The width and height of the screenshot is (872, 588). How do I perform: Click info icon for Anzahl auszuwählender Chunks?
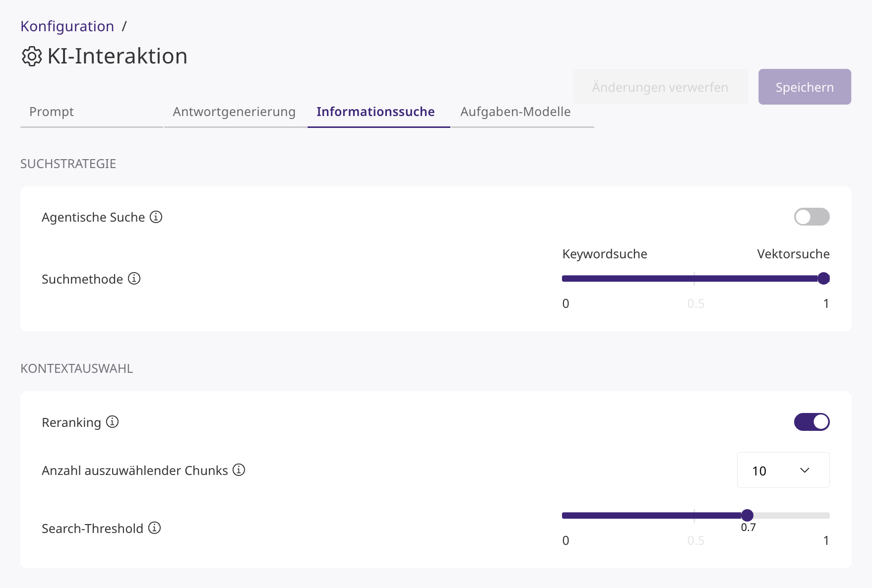coord(239,470)
